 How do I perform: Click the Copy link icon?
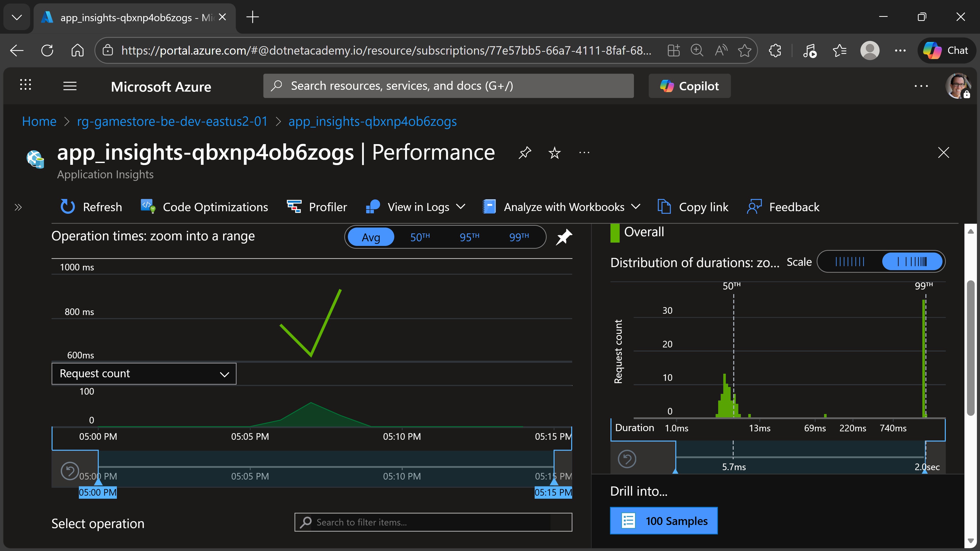pyautogui.click(x=664, y=207)
